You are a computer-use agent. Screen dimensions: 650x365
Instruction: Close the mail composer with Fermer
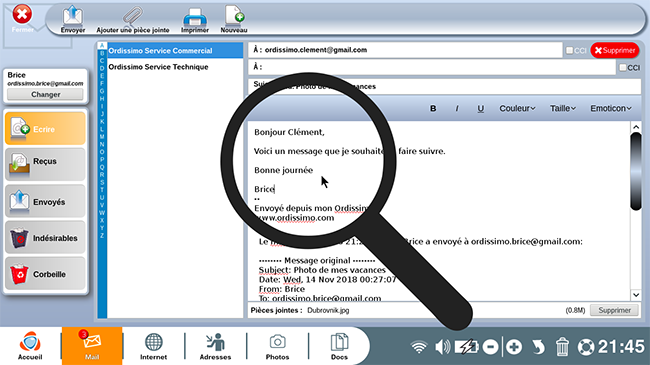[x=22, y=19]
